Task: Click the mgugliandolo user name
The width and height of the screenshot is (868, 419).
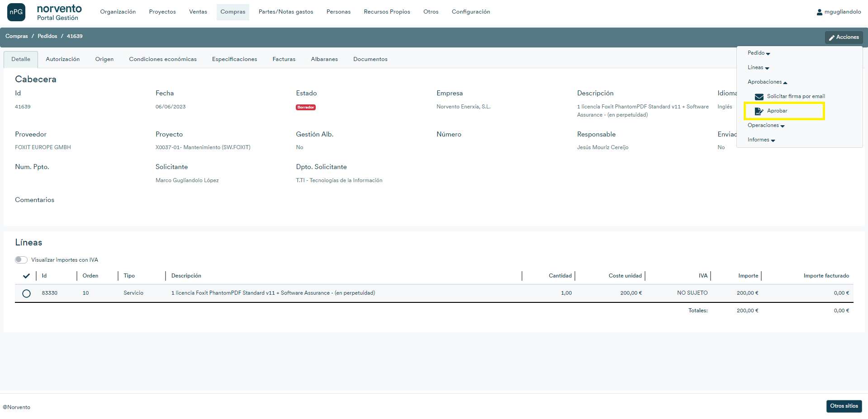Action: [843, 12]
